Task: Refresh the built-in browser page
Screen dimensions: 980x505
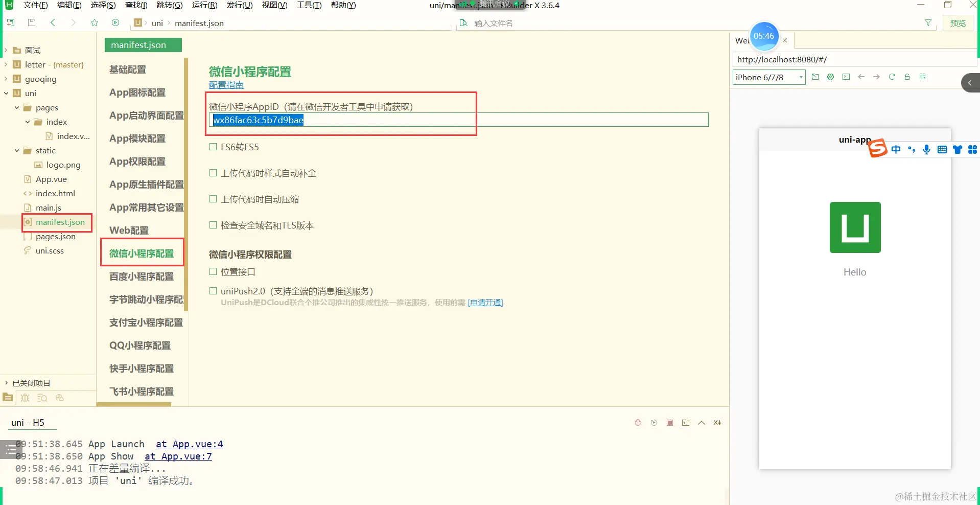Action: 892,77
